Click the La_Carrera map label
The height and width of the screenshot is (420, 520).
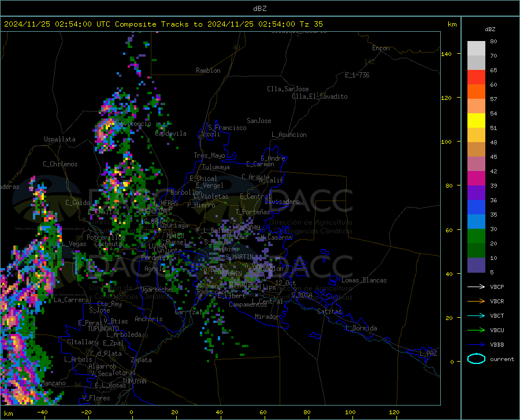tap(71, 300)
